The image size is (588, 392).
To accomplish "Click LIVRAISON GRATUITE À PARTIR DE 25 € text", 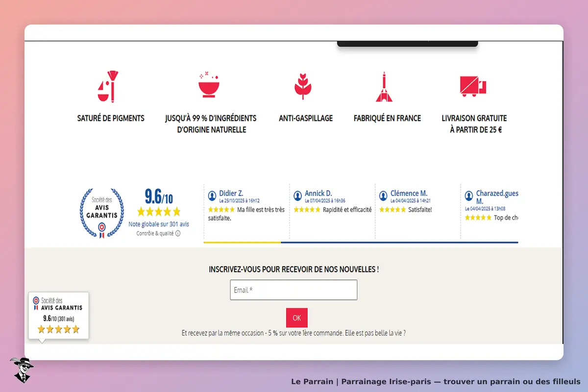I will click(x=474, y=124).
